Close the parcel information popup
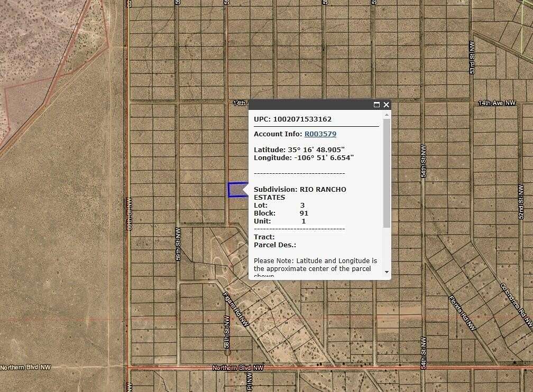 click(385, 105)
